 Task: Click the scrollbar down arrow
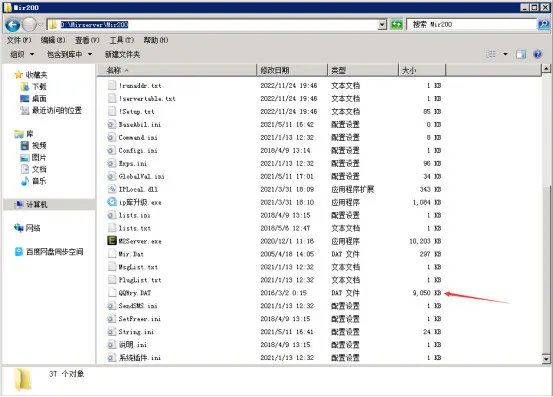tap(546, 359)
